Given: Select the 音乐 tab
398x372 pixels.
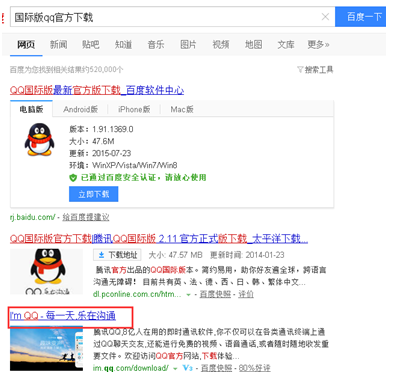Looking at the screenshot, I should click(x=156, y=44).
